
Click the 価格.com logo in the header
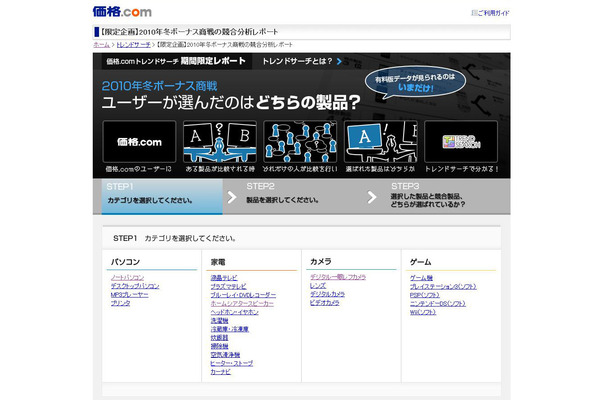click(122, 12)
